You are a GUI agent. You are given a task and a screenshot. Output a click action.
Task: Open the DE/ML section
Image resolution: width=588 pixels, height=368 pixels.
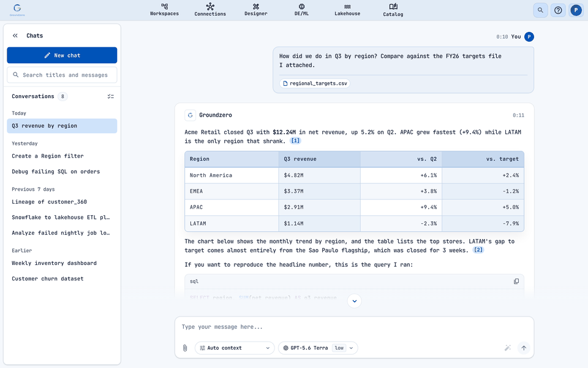point(301,10)
